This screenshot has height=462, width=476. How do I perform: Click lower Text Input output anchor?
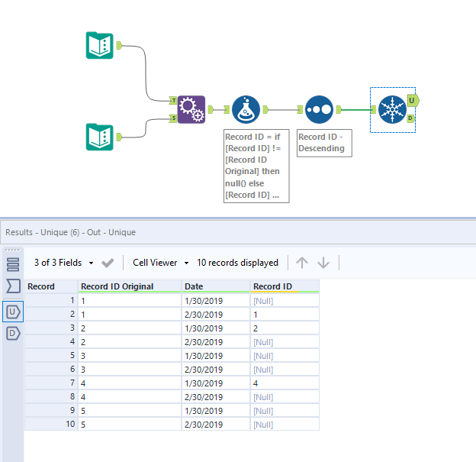point(119,137)
